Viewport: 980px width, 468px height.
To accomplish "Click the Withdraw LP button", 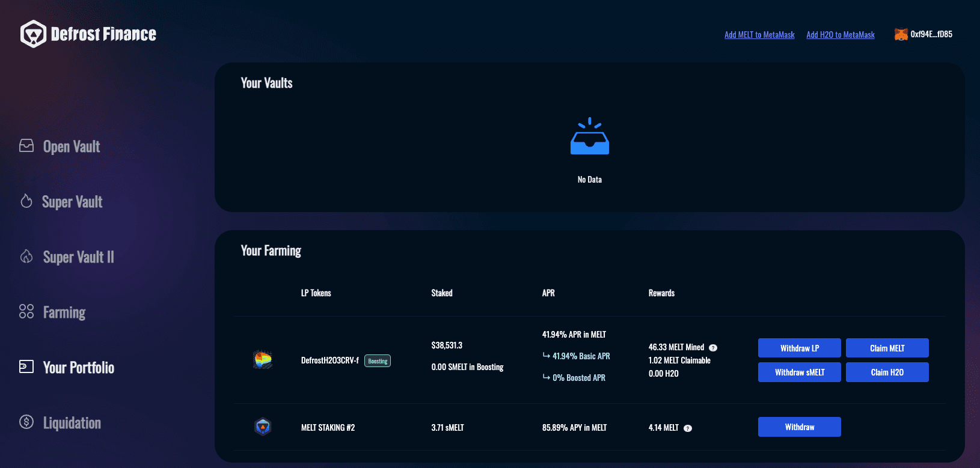I will 800,348.
